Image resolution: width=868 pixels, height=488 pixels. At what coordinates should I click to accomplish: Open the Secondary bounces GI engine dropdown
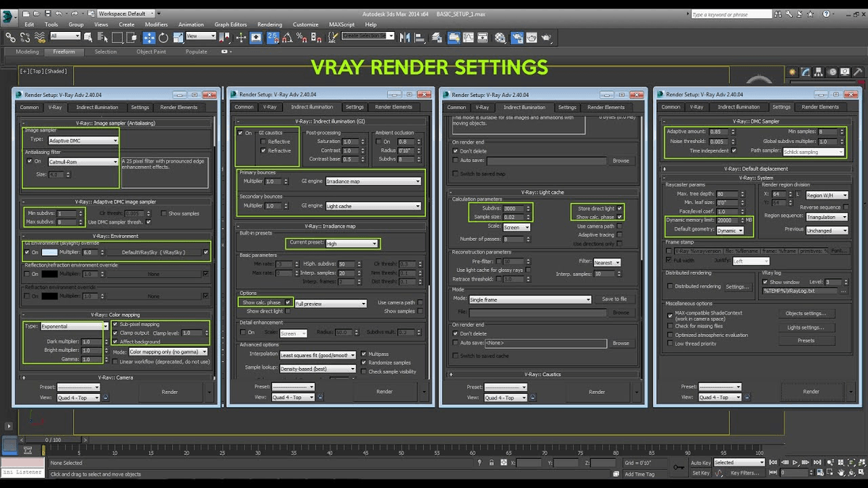(x=373, y=206)
